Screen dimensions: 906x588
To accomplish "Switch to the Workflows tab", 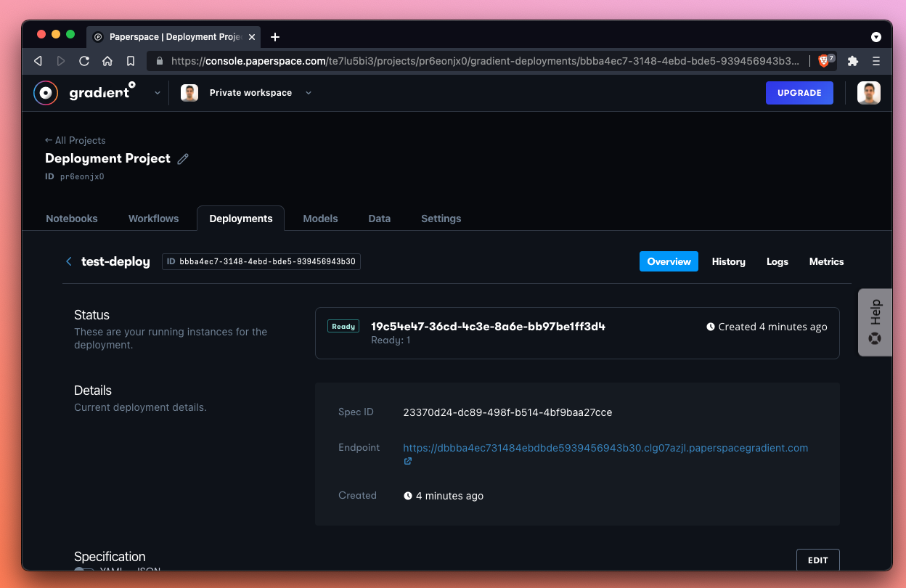I will click(x=153, y=219).
